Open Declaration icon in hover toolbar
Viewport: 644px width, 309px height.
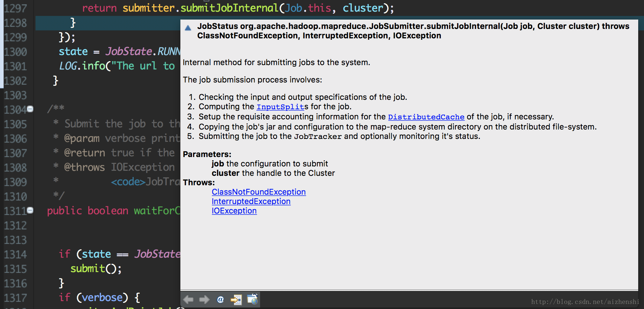(x=236, y=300)
